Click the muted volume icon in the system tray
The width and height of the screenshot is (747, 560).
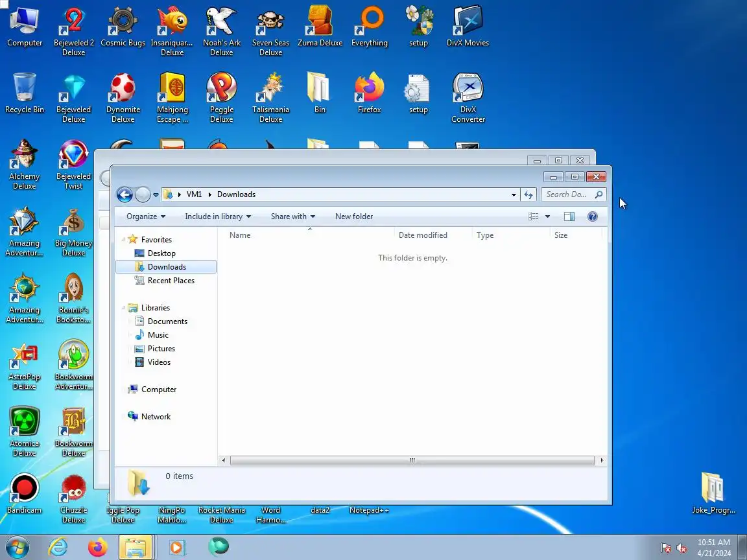pos(682,548)
